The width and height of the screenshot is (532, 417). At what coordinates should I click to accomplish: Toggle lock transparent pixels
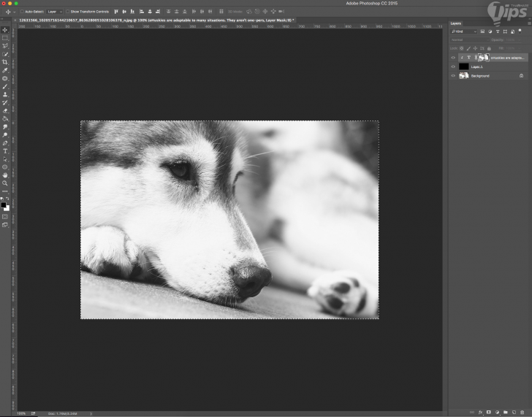[461, 48]
